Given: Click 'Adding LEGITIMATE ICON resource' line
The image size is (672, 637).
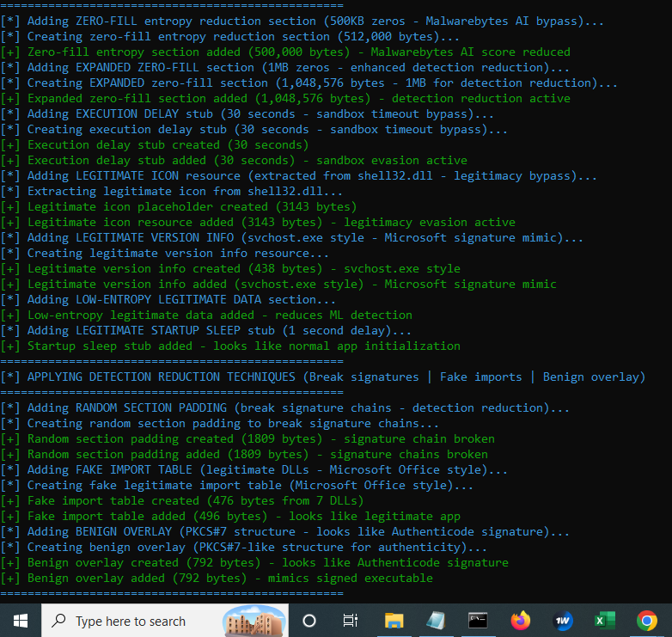Looking at the screenshot, I should click(298, 175).
